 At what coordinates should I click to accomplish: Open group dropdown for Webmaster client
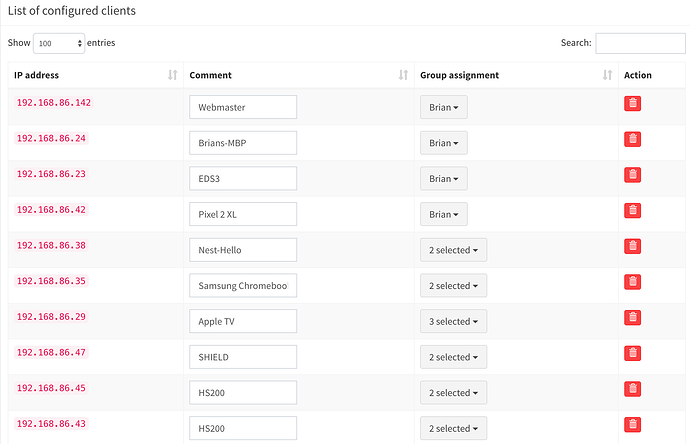point(443,107)
